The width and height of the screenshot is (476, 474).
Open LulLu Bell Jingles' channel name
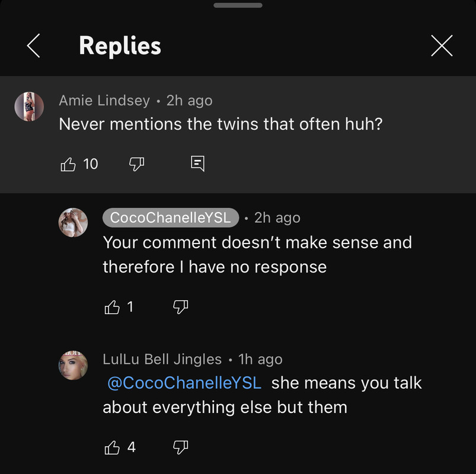pos(162,359)
